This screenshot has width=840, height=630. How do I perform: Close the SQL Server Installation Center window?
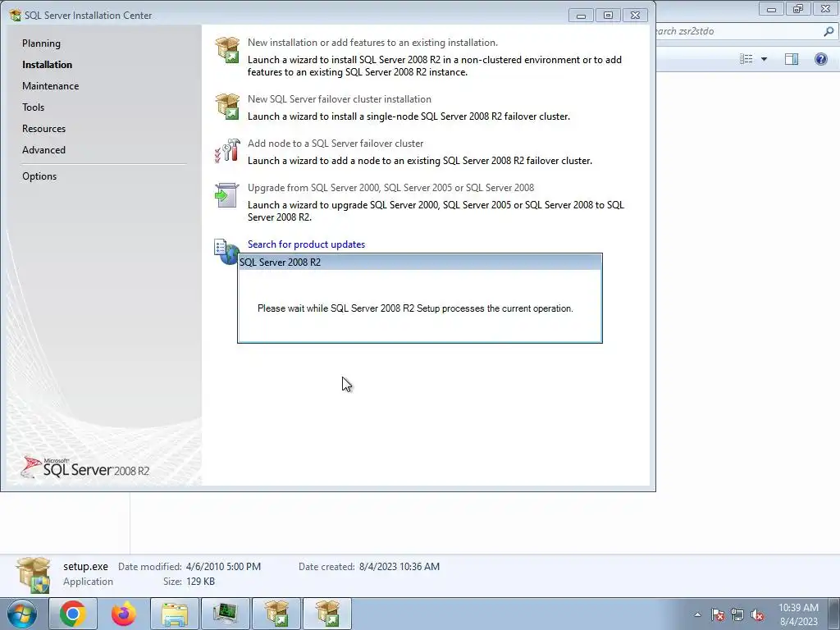(x=636, y=16)
